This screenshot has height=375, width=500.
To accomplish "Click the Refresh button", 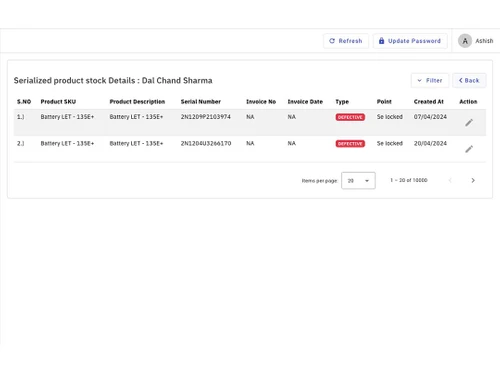I will 346,41.
